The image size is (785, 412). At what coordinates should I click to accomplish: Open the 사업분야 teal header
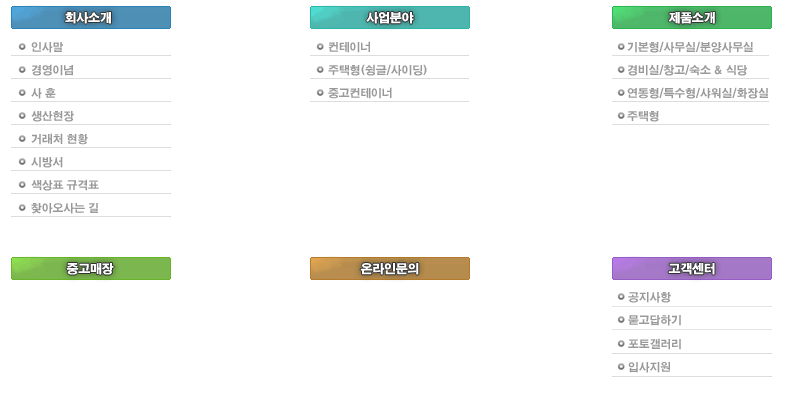coord(389,18)
